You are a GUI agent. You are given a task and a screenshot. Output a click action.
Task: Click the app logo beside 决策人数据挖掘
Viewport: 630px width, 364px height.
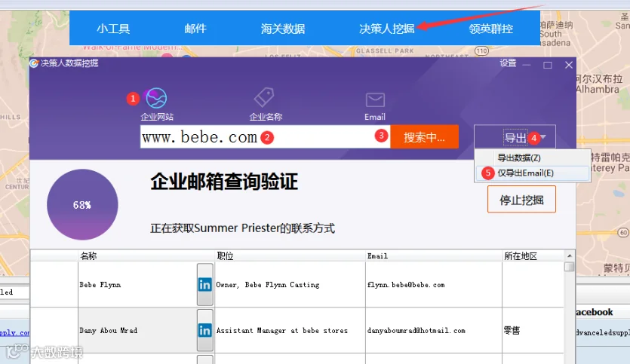pos(34,63)
